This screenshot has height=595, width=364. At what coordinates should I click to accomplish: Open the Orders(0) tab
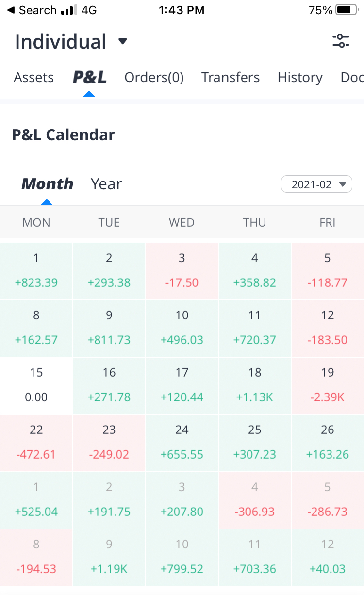tap(154, 78)
